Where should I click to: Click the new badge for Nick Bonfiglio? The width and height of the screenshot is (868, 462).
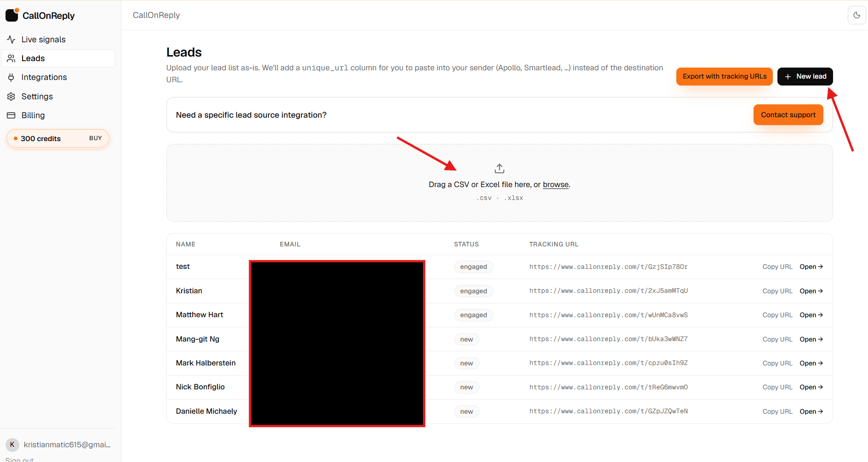467,387
